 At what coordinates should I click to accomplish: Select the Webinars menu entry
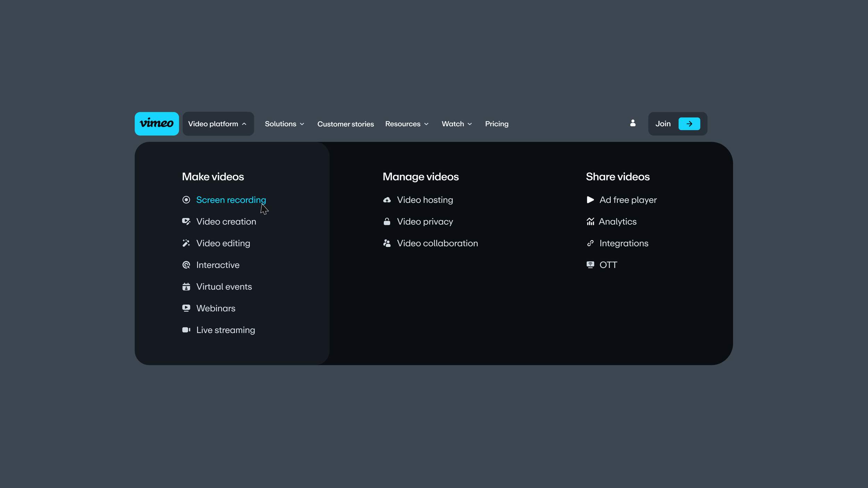[216, 308]
